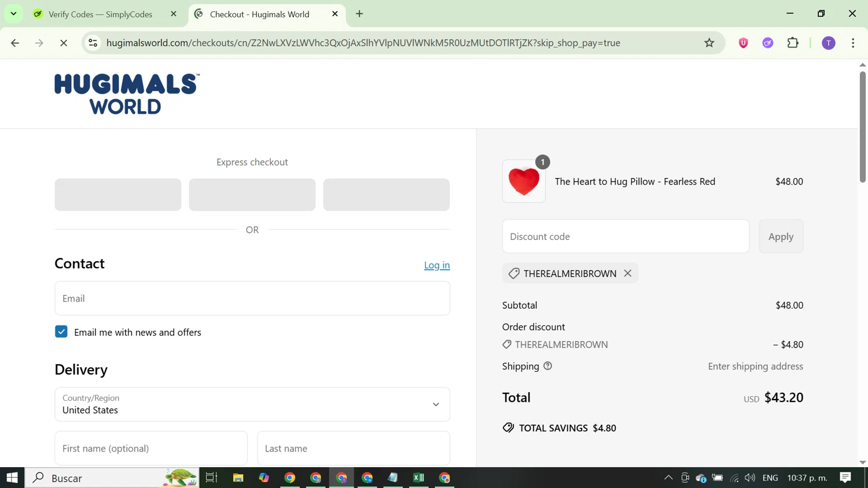Screen dimensions: 868x488
Task: Go back to the previous page
Action: click(15, 43)
